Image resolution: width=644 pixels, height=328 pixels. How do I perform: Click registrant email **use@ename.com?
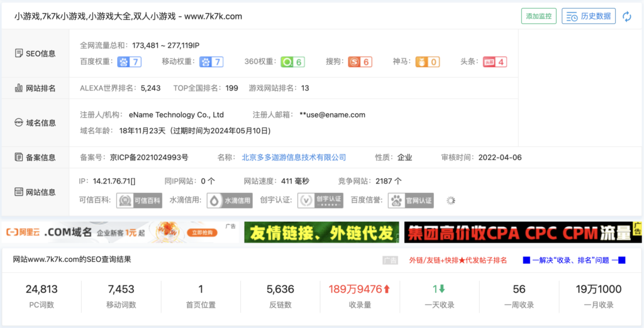[332, 115]
